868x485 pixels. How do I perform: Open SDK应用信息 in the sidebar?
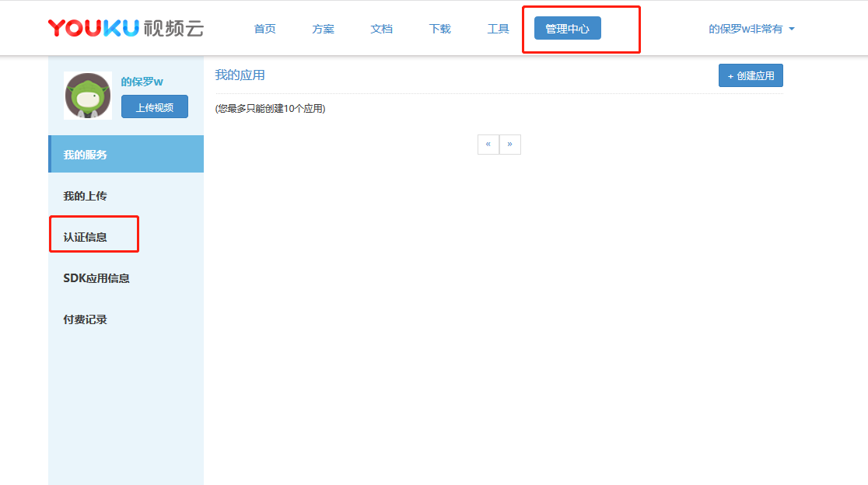[x=96, y=278]
